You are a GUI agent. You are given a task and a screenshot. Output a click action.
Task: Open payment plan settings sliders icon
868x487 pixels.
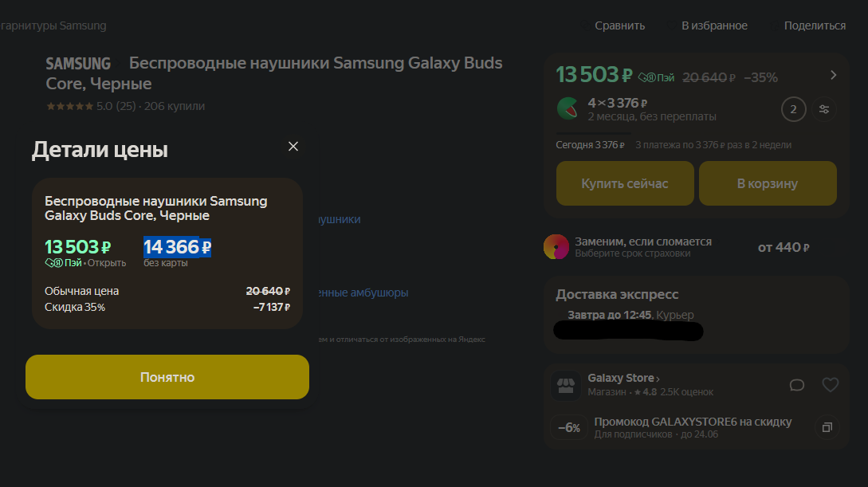coord(824,109)
